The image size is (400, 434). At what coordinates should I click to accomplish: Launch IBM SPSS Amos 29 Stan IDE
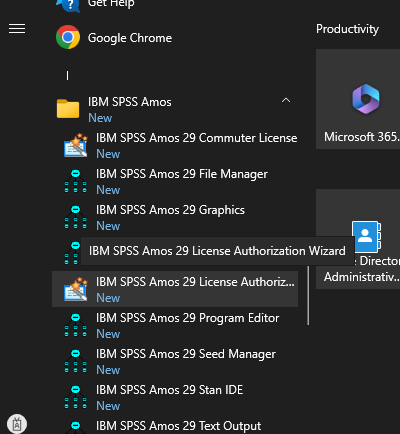pos(175,397)
